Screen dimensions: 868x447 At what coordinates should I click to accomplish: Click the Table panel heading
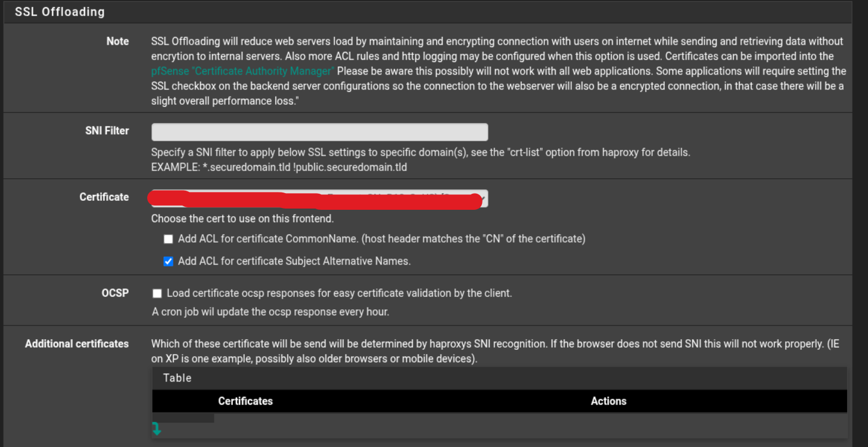[x=178, y=378]
